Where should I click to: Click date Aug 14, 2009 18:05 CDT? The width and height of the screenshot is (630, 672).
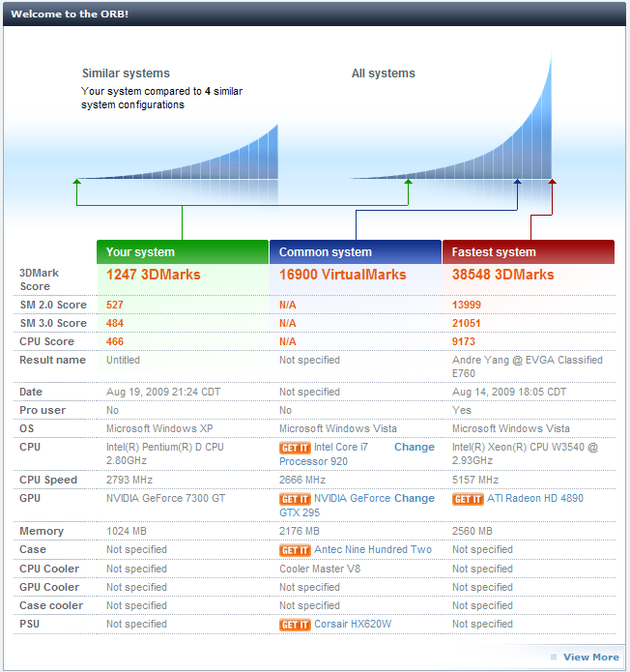tap(509, 393)
